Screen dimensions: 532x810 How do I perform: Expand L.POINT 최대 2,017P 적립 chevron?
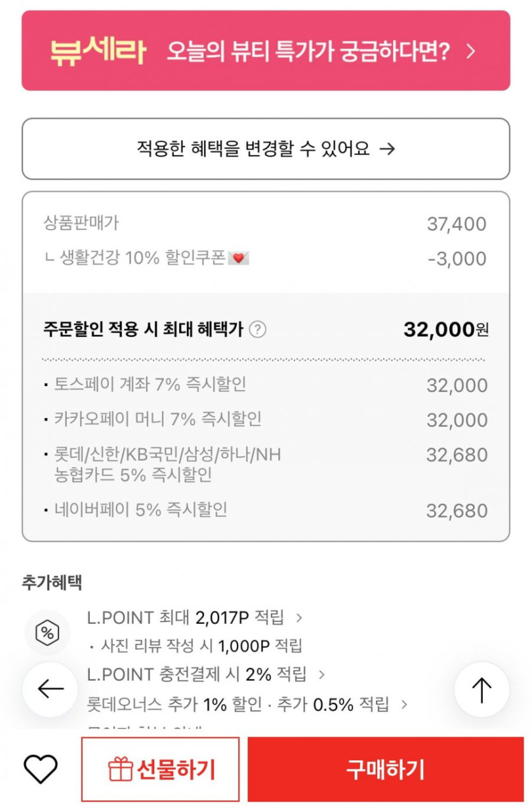[299, 618]
